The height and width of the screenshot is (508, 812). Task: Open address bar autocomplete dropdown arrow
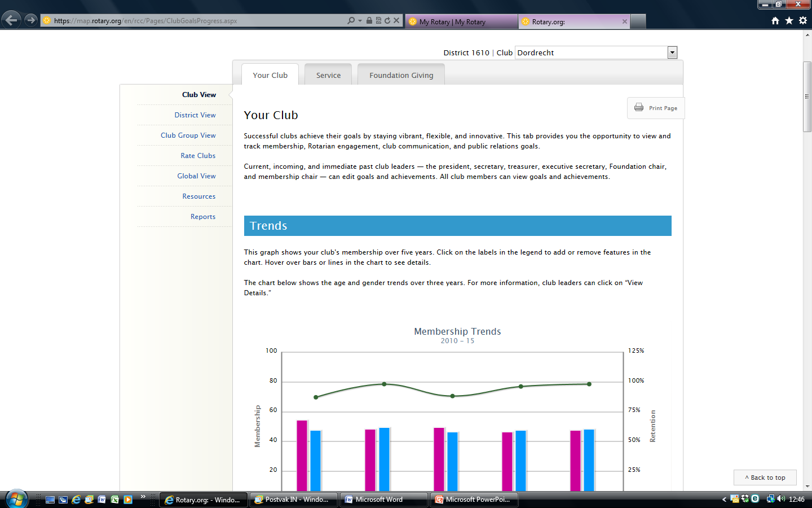(x=360, y=21)
